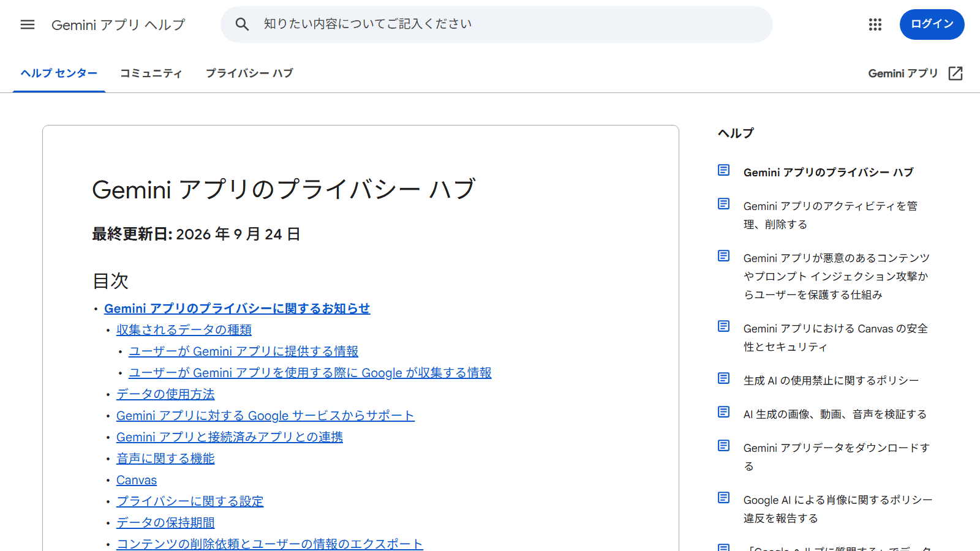Open the プライバシー ハブ tab
The height and width of the screenshot is (551, 980).
click(x=249, y=73)
